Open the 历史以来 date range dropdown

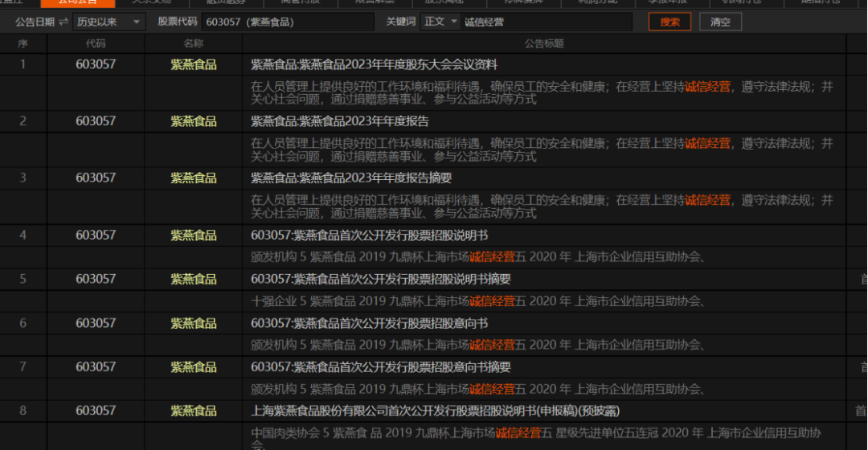click(108, 22)
